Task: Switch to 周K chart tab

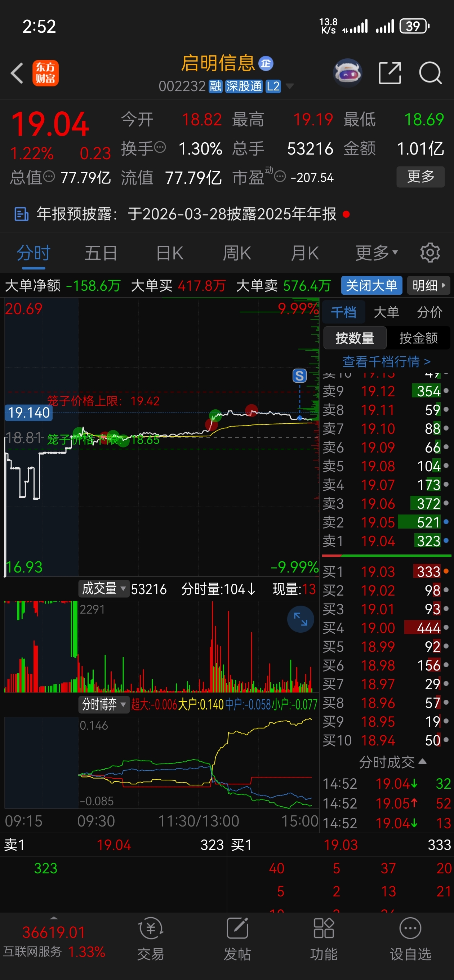Action: 237,253
